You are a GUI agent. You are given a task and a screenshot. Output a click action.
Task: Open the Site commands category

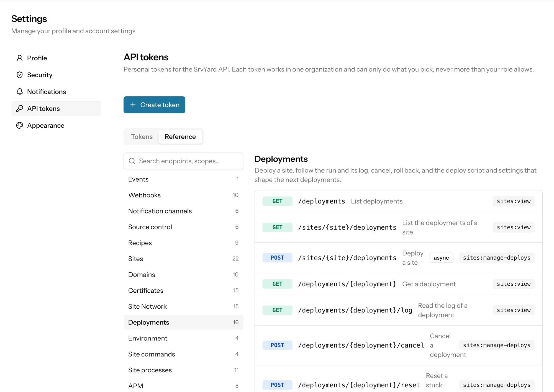183,354
